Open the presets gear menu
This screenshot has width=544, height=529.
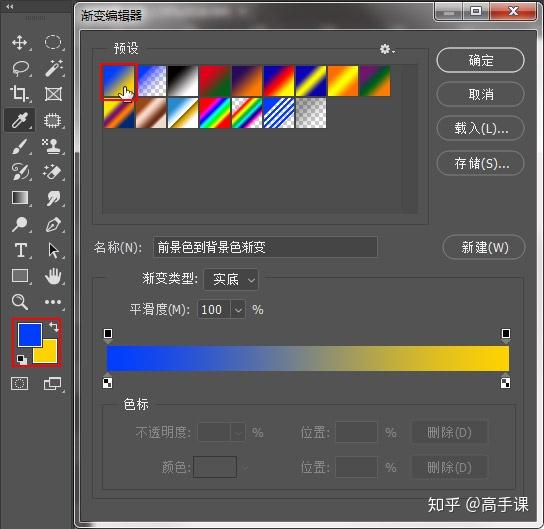point(387,49)
